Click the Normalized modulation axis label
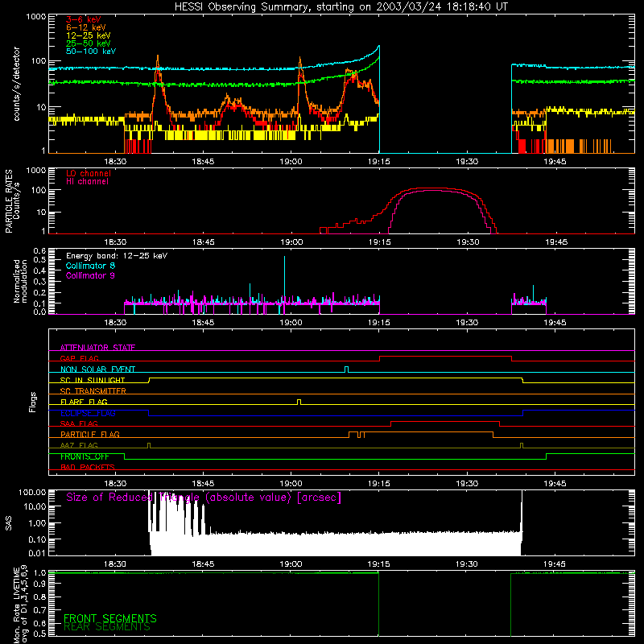 pos(20,281)
